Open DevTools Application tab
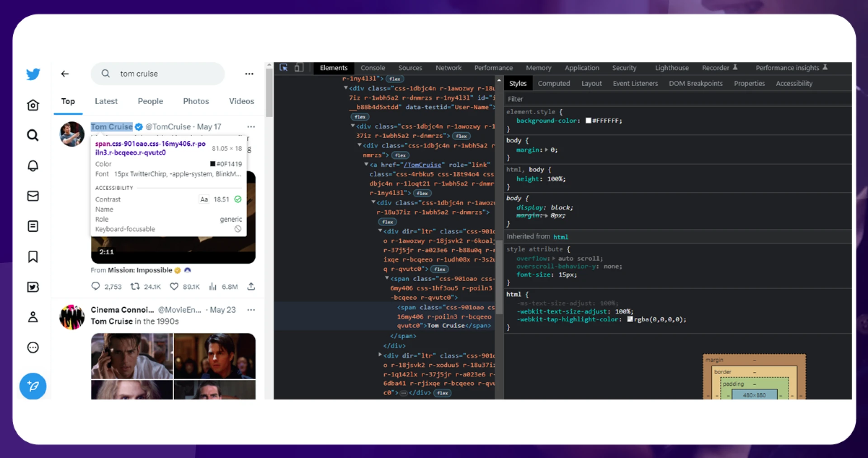868x458 pixels. pyautogui.click(x=582, y=68)
